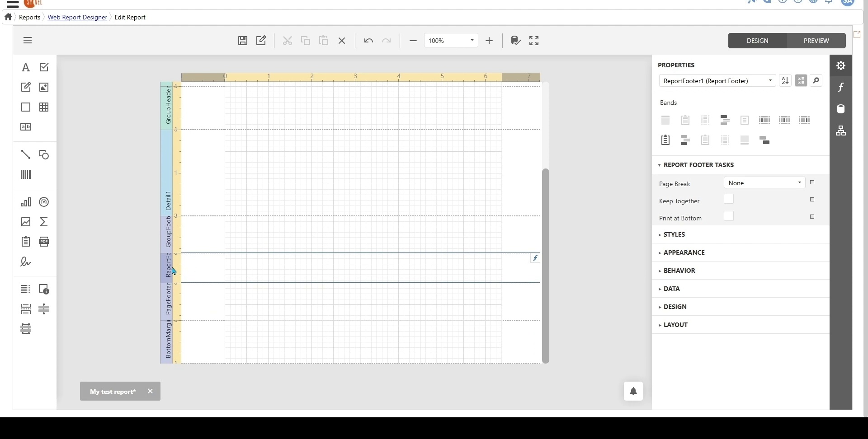Open the designer hamburger menu
This screenshot has height=439, width=868.
[28, 41]
